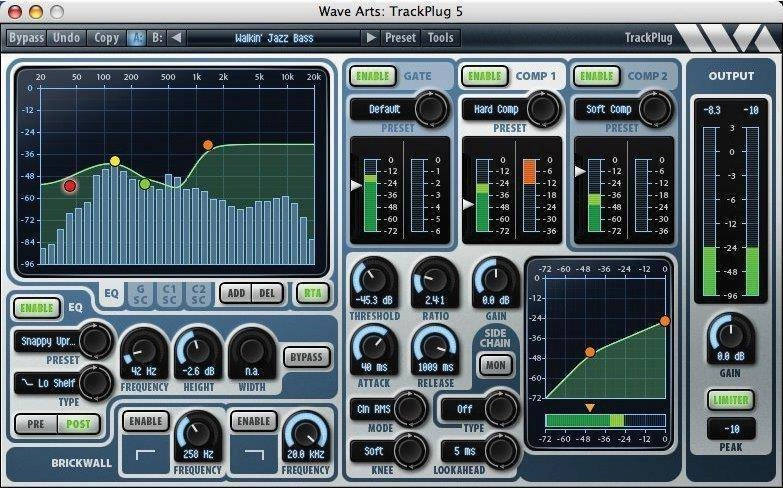Image resolution: width=783 pixels, height=488 pixels.
Task: Go to next preset with right arrow
Action: [x=371, y=38]
